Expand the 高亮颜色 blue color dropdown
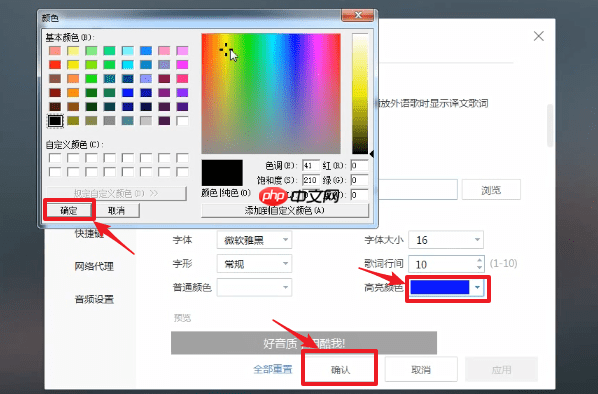 coord(447,288)
